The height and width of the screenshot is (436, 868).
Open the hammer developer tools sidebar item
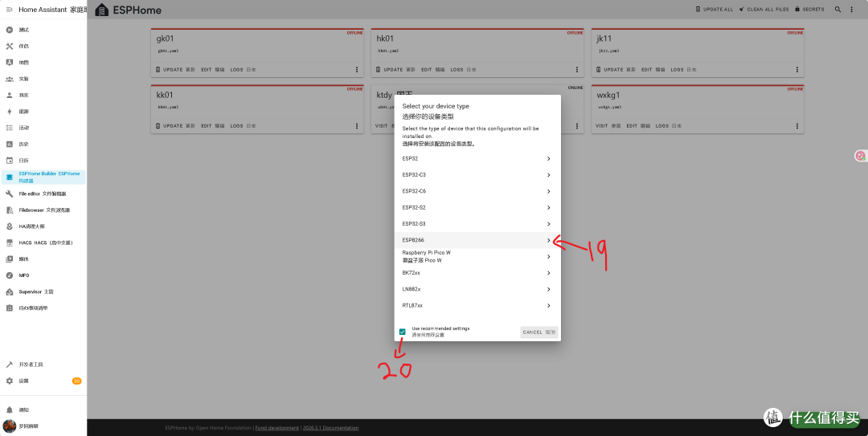point(43,365)
